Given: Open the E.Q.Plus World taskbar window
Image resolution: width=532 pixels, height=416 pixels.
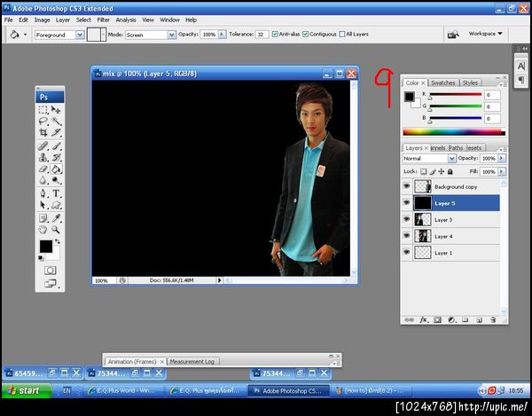Looking at the screenshot, I should (122, 391).
